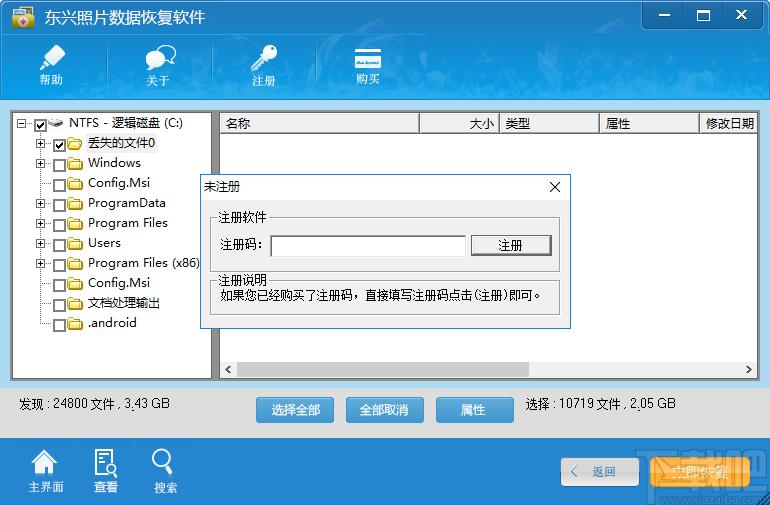Check the ProgramData checkbox
Image resolution: width=770 pixels, height=505 pixels.
(x=59, y=205)
